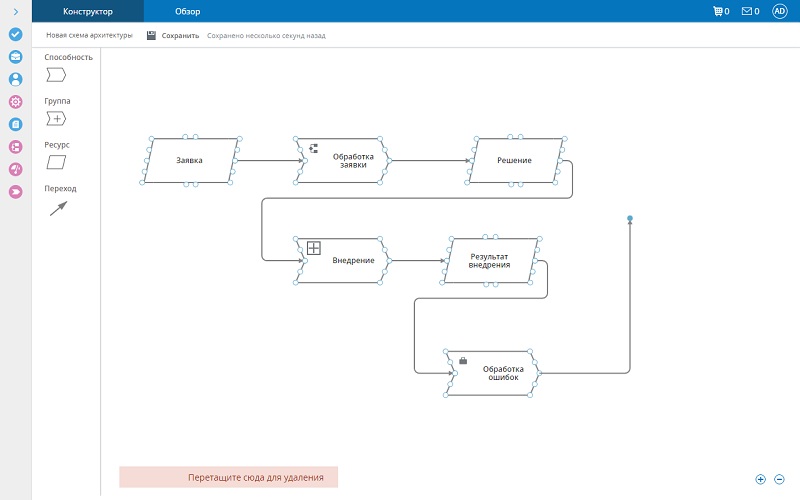Image resolution: width=800 pixels, height=500 pixels.
Task: Expand the Внедрение group plus icon
Action: click(313, 247)
